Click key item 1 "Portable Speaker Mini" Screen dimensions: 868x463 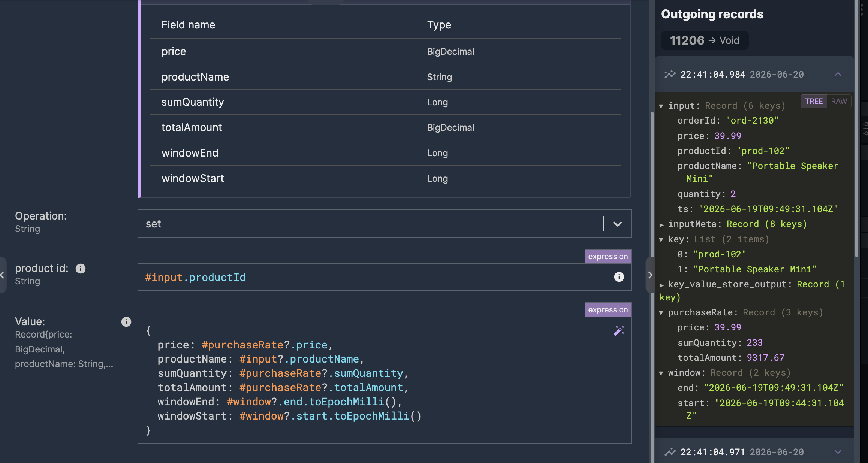point(754,269)
